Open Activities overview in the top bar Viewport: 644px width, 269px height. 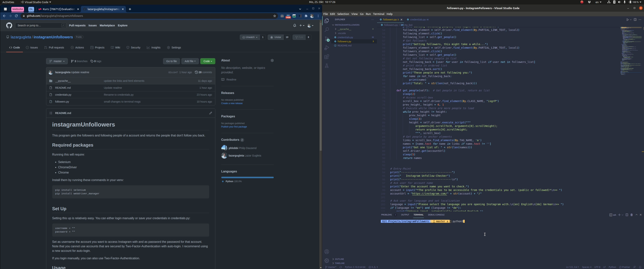click(8, 2)
